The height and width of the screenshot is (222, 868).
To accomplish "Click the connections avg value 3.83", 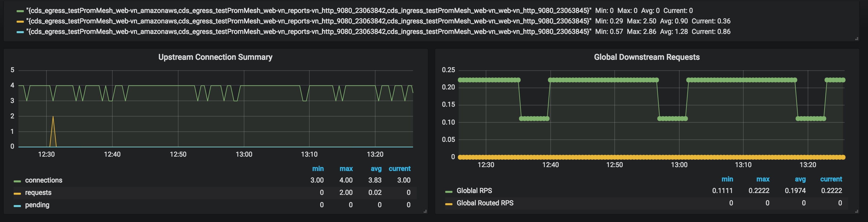I will [375, 180].
